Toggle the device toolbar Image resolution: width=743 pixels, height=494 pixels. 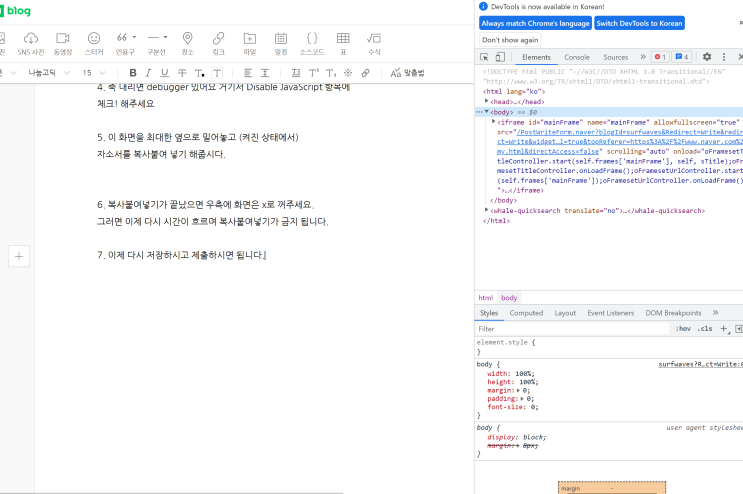500,57
